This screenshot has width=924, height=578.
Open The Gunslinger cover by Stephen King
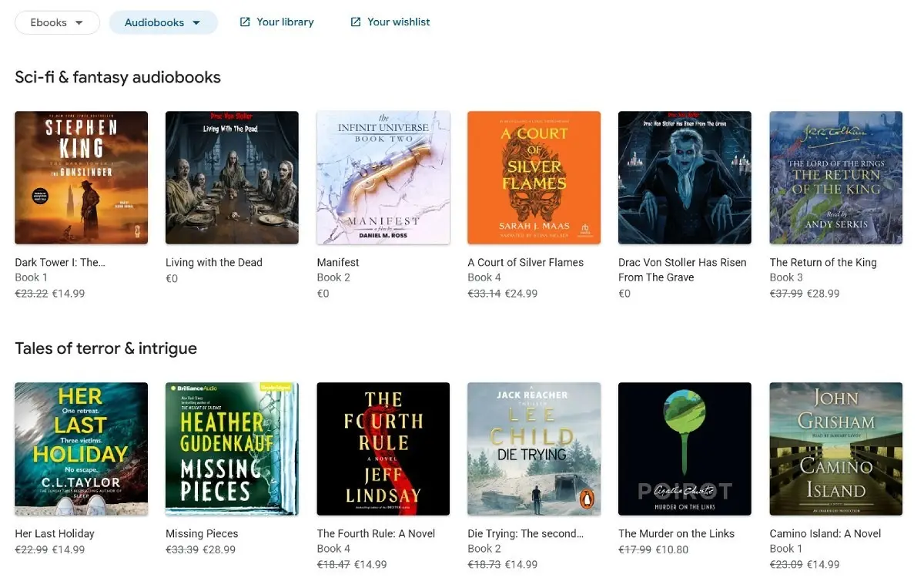coord(82,178)
